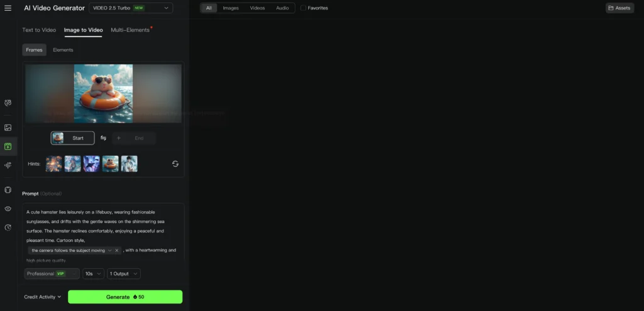Screen dimensions: 644x311
Task: Open the image generation sidebar icon
Action: 8,128
